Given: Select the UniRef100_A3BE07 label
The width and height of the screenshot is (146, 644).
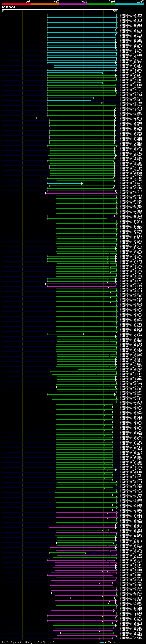Looking at the screenshot, I should 131,218.
